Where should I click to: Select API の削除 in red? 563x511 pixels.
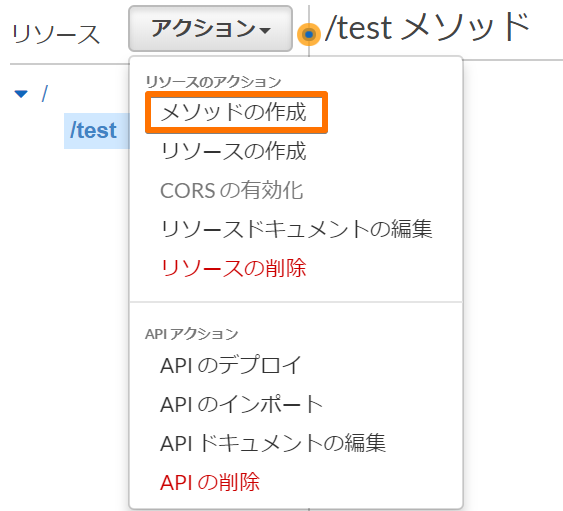[x=210, y=482]
